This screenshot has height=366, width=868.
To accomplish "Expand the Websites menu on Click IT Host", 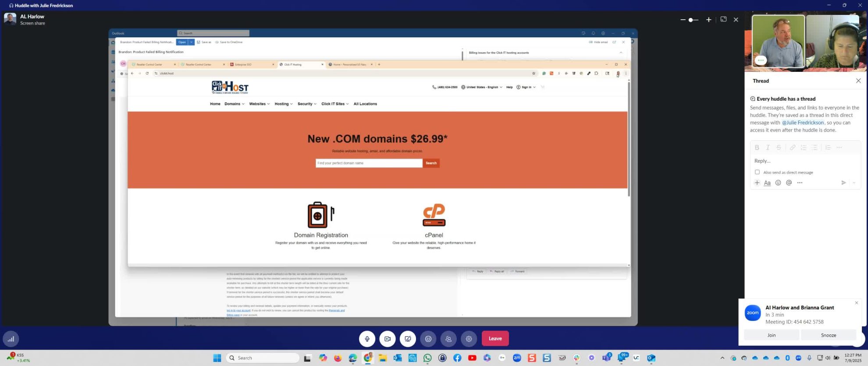I will (x=260, y=104).
